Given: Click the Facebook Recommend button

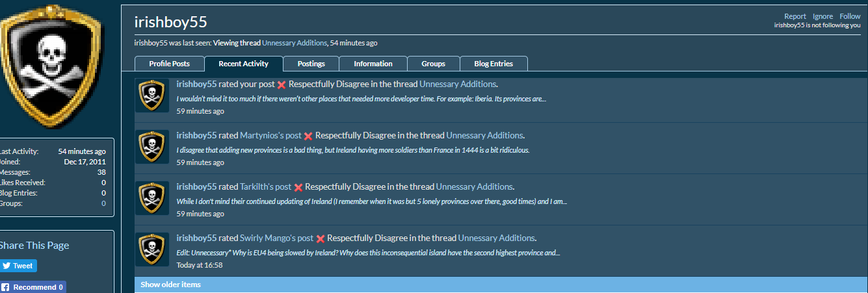Looking at the screenshot, I should click(33, 287).
